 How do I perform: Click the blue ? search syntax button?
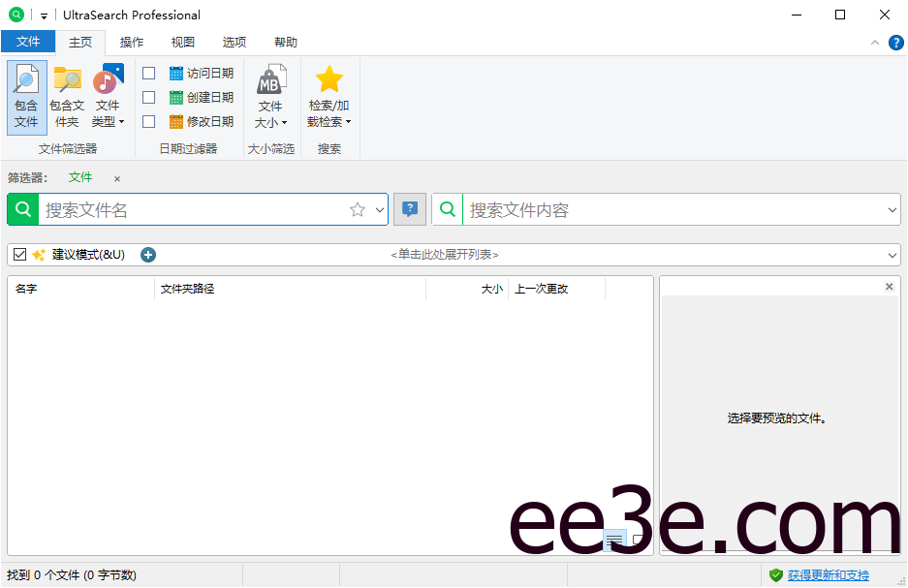click(x=409, y=209)
